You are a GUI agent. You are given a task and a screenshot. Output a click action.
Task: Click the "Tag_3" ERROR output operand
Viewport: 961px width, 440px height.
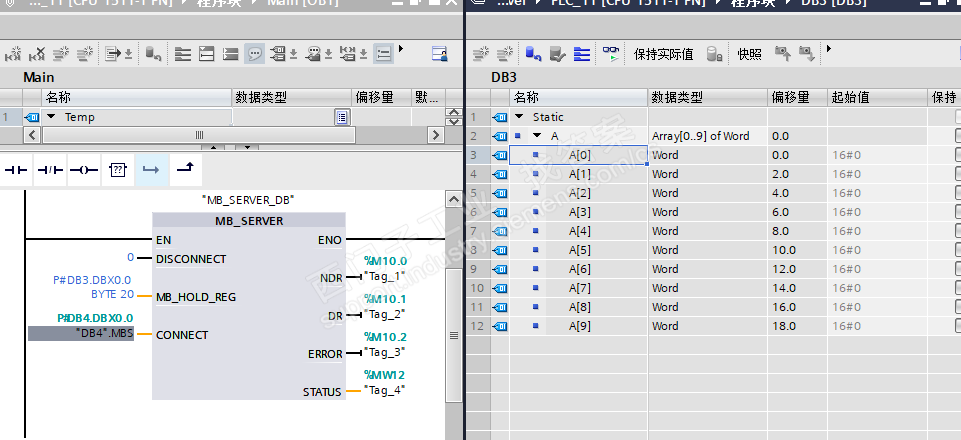385,352
